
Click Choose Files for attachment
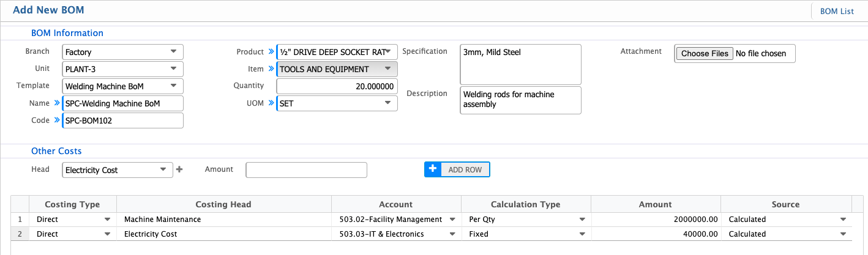[705, 54]
